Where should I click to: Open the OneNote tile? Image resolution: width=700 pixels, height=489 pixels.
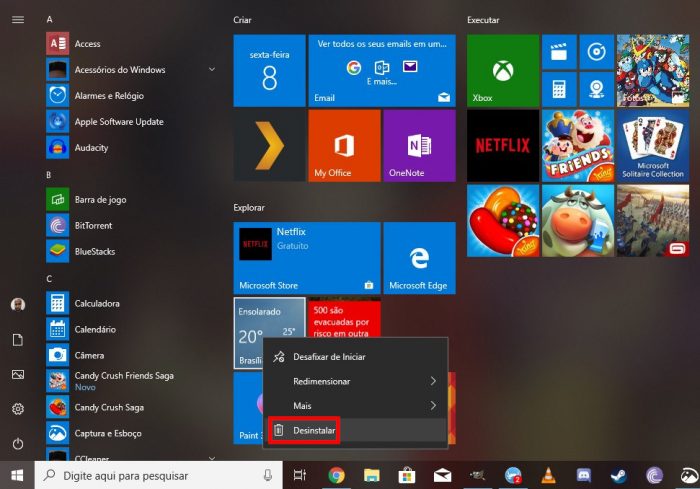[419, 146]
